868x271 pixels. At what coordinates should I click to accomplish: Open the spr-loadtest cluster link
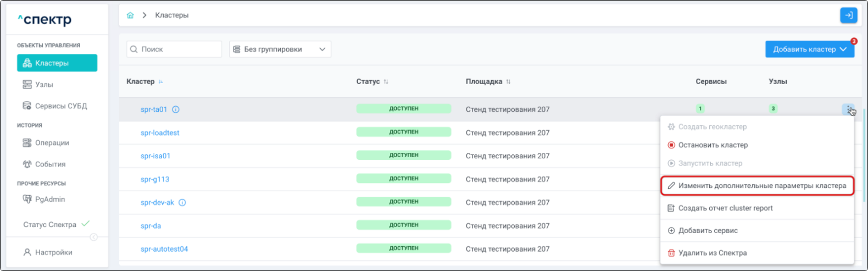(x=160, y=132)
